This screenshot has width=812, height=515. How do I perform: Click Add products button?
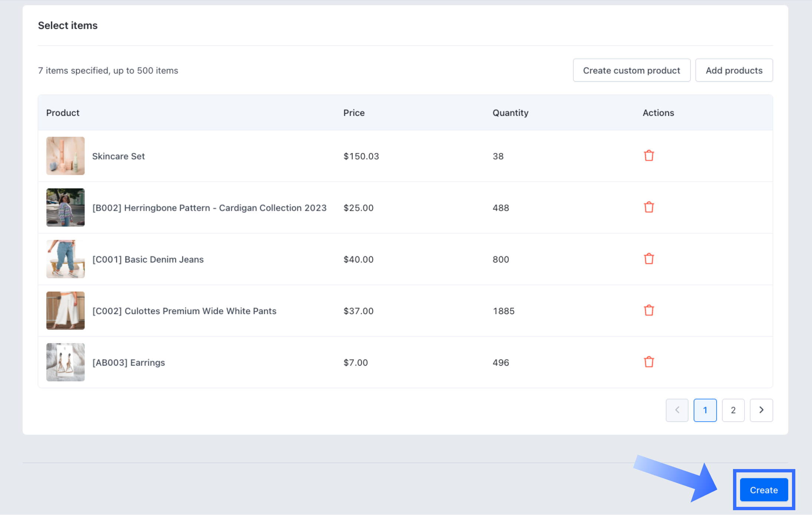[x=734, y=70]
